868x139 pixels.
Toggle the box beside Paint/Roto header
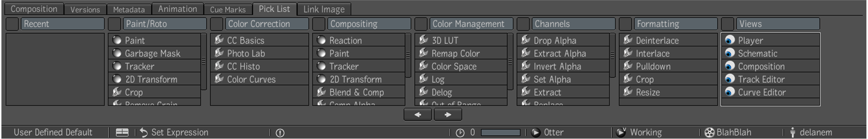[114, 24]
